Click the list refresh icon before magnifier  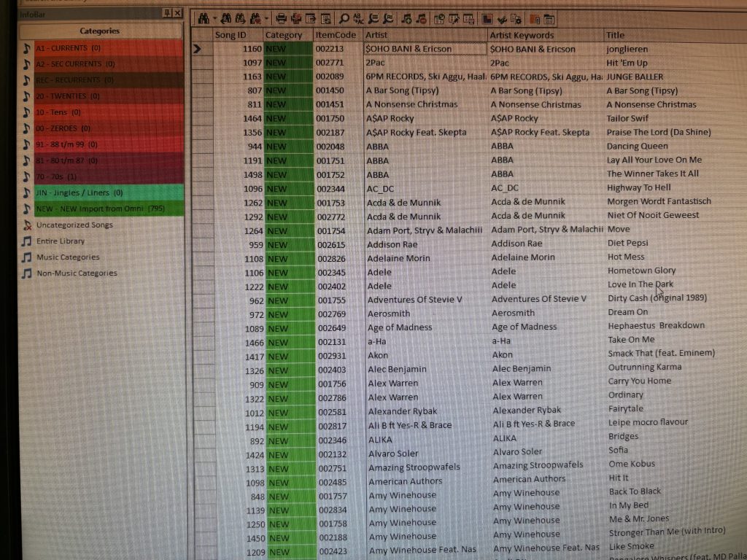coord(326,18)
